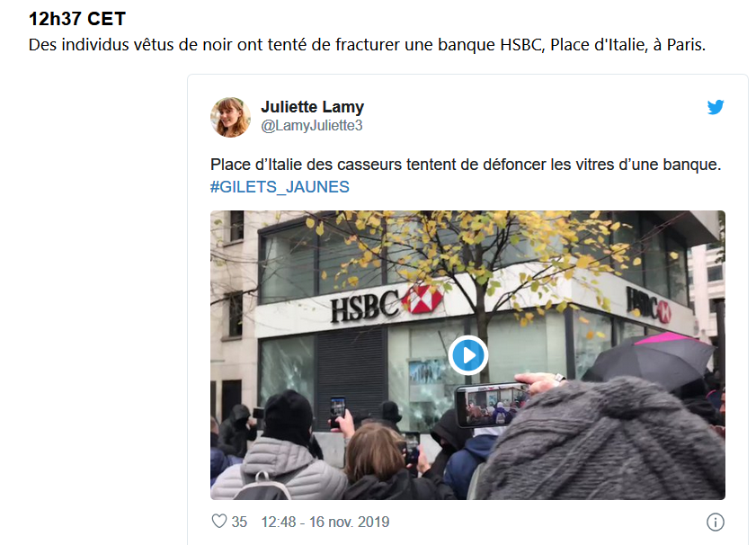Open the tweet info circle icon
The width and height of the screenshot is (756, 545).
click(x=715, y=522)
